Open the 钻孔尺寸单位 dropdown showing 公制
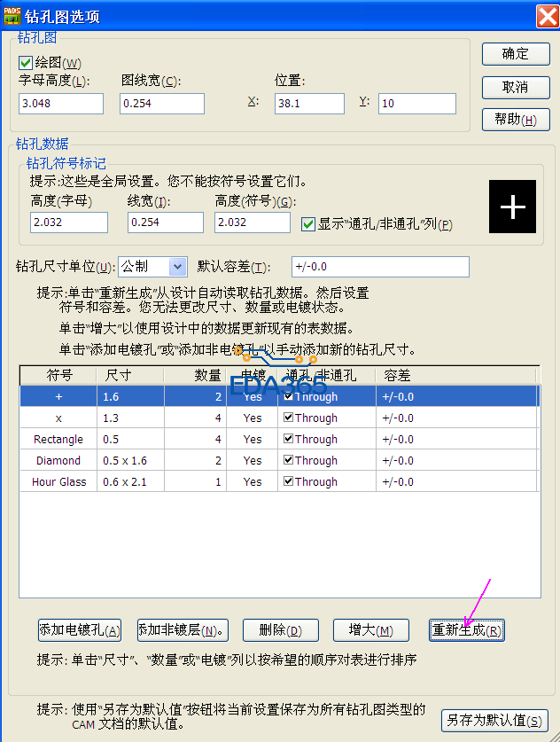This screenshot has width=560, height=742. (x=152, y=267)
